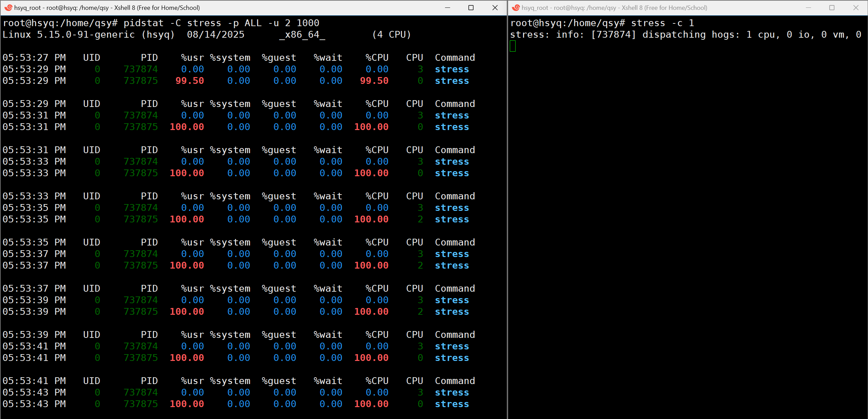Click the '_x86_64_' text in left terminal
This screenshot has height=419, width=868.
coord(302,35)
